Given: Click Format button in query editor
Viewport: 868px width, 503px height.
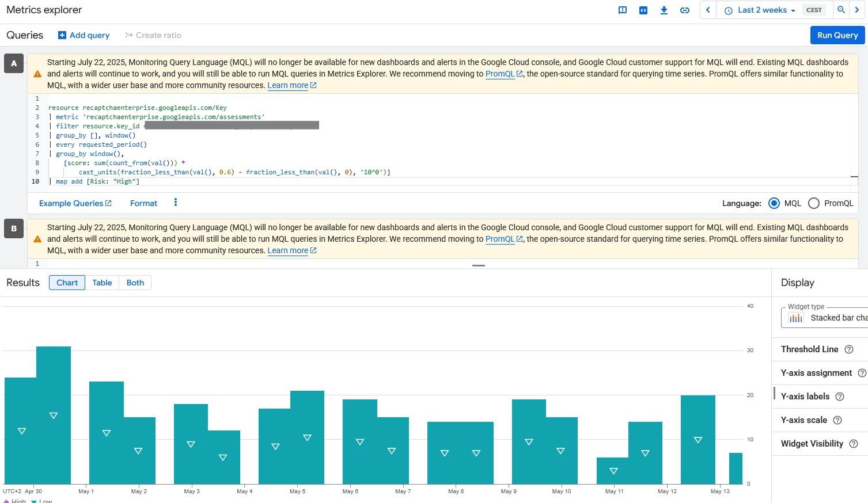Looking at the screenshot, I should coord(143,203).
